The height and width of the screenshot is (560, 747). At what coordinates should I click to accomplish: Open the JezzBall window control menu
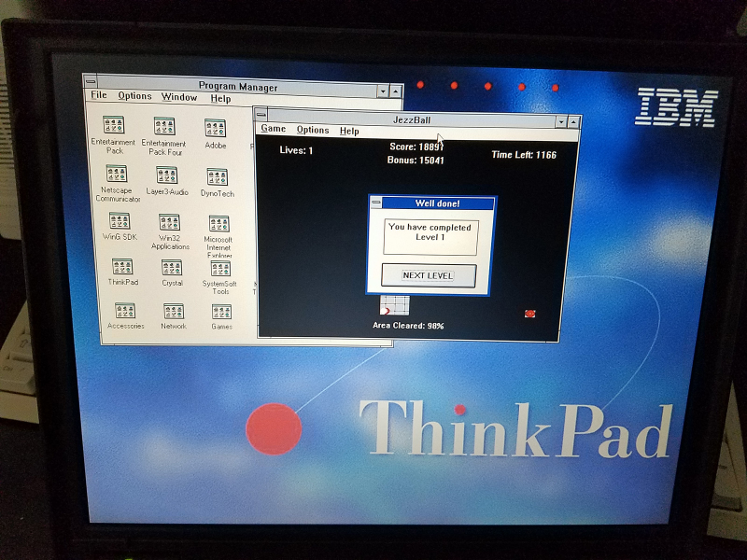click(x=261, y=114)
